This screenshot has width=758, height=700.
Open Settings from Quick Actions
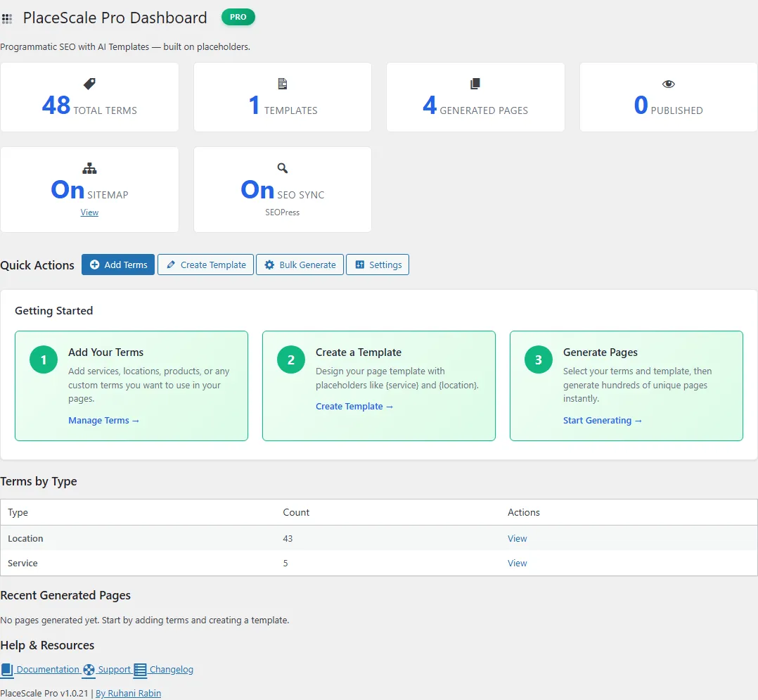[378, 265]
